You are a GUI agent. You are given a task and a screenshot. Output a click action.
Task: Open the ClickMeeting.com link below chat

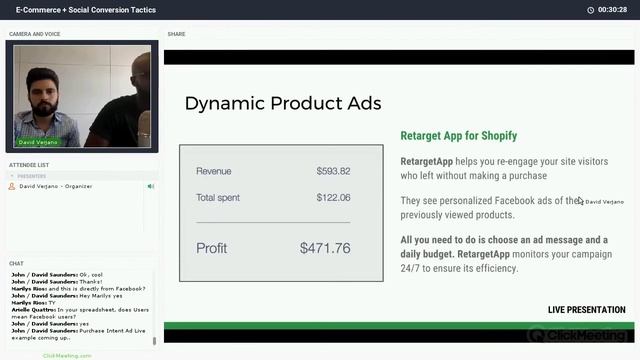67,356
